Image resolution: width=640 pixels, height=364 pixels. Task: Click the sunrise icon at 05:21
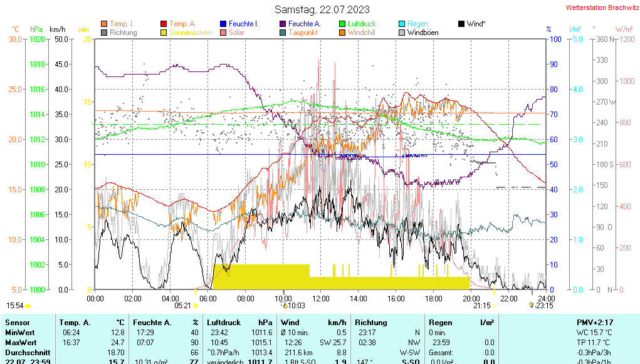tap(196, 306)
